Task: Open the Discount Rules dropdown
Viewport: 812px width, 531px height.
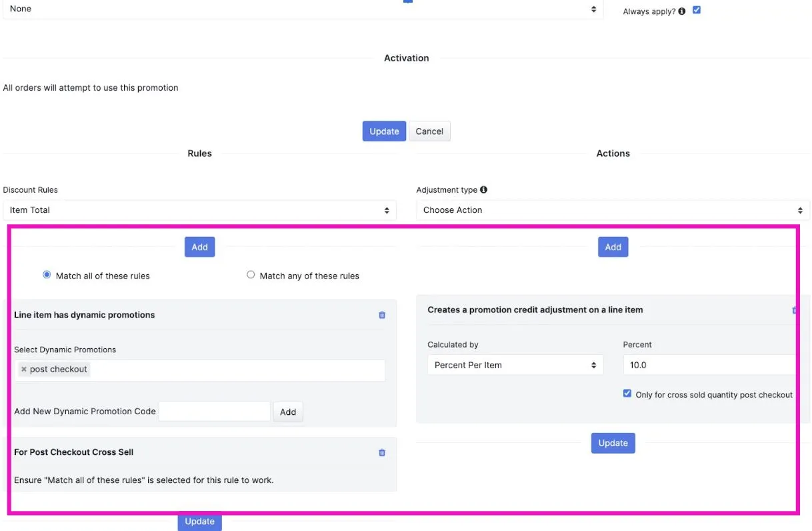Action: [x=199, y=210]
